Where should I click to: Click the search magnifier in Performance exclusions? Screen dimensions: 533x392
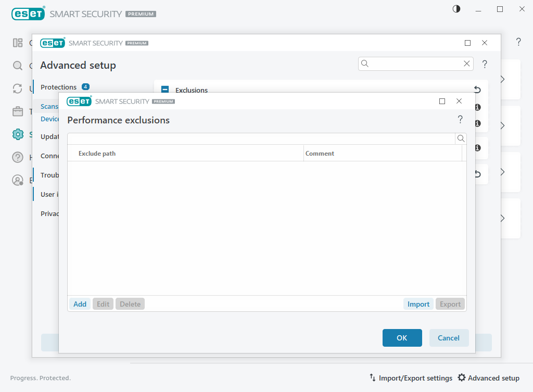click(x=461, y=138)
